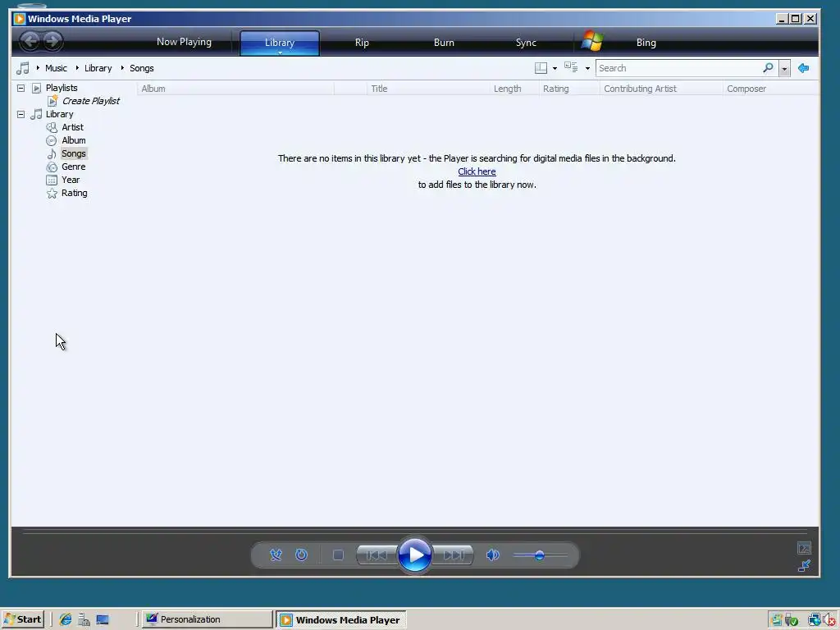This screenshot has width=840, height=630.
Task: Open the Now Playing tab
Action: coord(184,42)
